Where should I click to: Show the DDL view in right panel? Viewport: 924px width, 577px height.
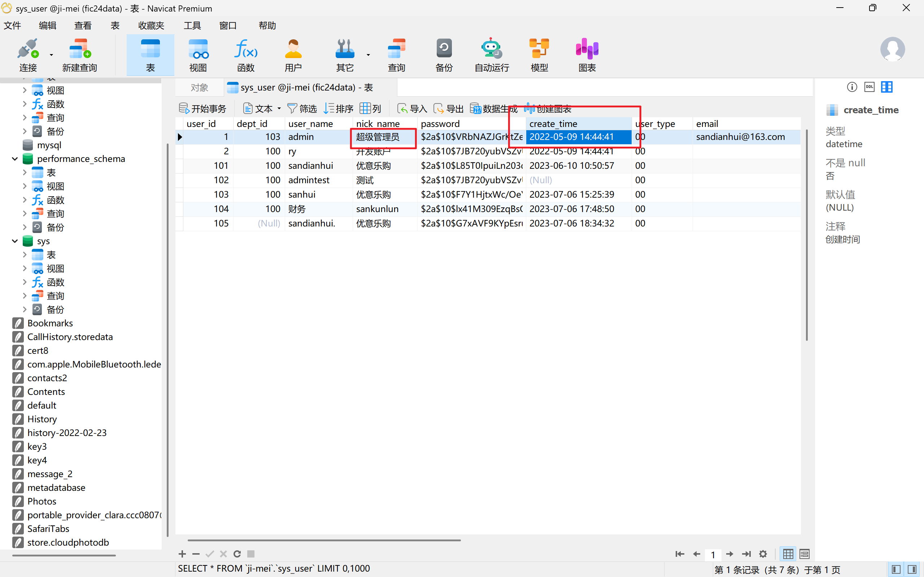pos(869,87)
